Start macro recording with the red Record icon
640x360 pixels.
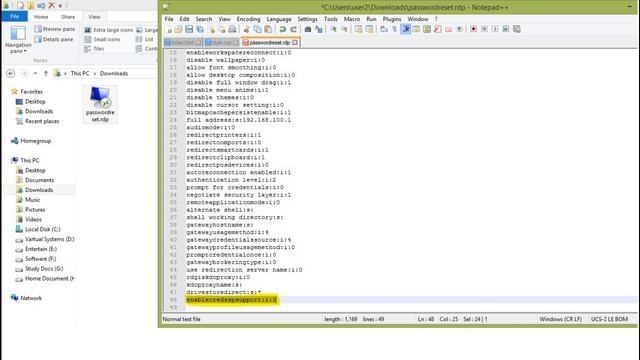[x=473, y=29]
